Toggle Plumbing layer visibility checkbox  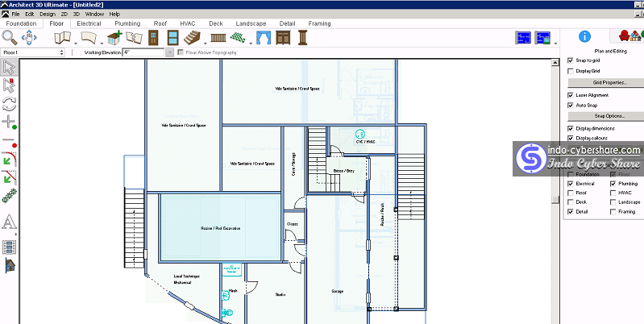coord(613,184)
